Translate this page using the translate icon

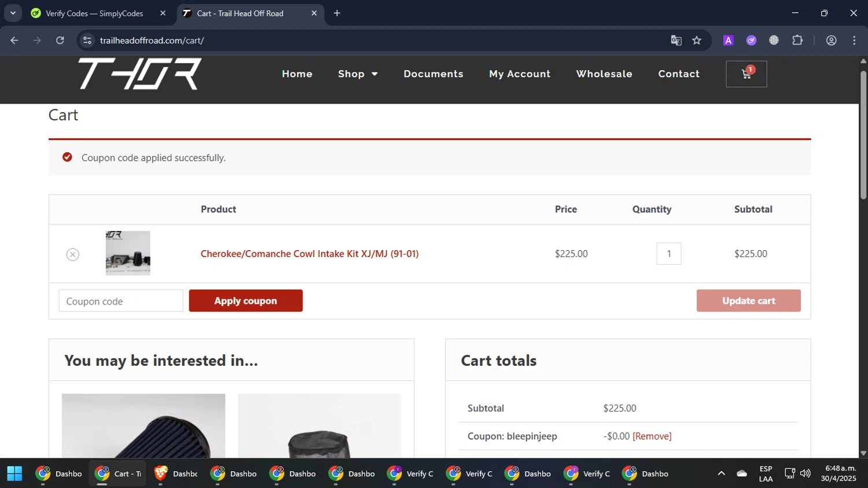pos(676,41)
